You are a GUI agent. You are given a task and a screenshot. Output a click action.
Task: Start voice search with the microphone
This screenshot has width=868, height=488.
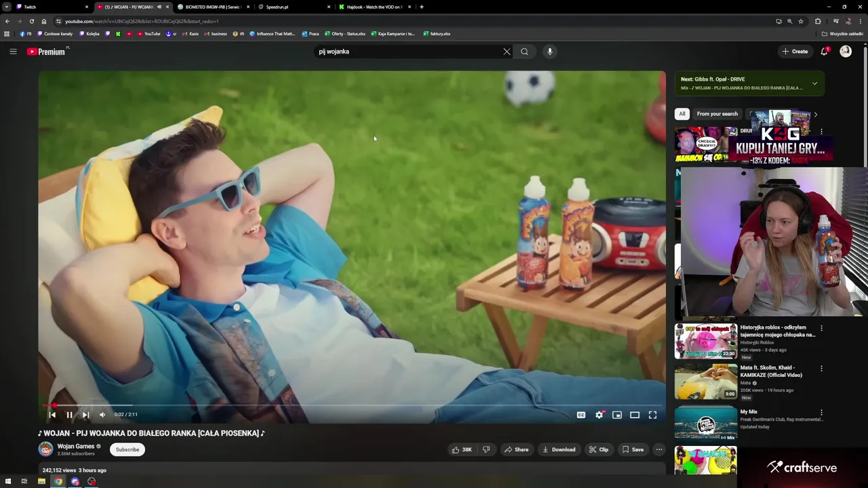[550, 52]
